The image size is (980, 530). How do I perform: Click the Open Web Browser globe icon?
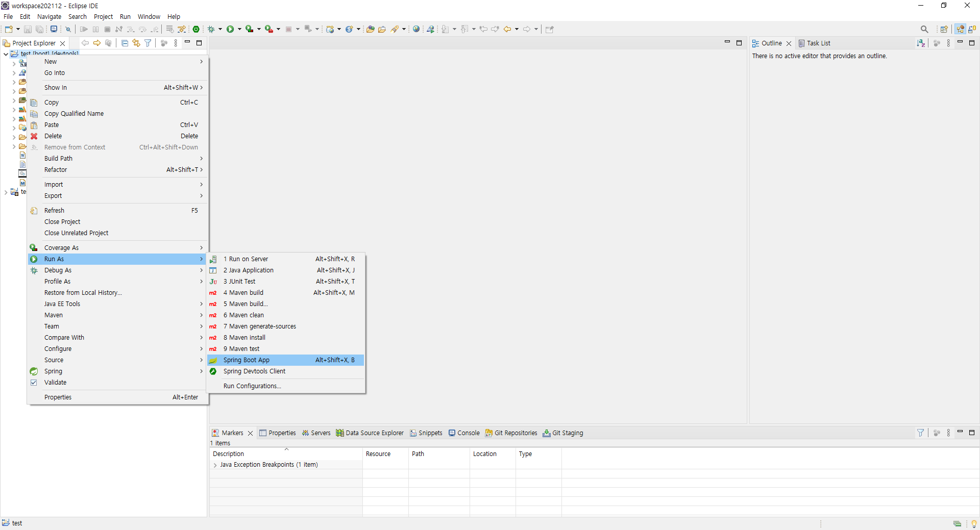click(416, 29)
